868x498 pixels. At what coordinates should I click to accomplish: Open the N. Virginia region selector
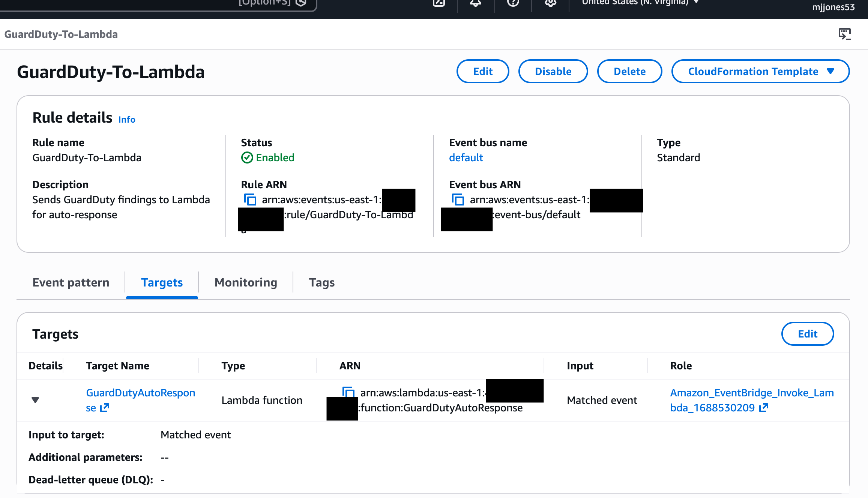(x=640, y=3)
